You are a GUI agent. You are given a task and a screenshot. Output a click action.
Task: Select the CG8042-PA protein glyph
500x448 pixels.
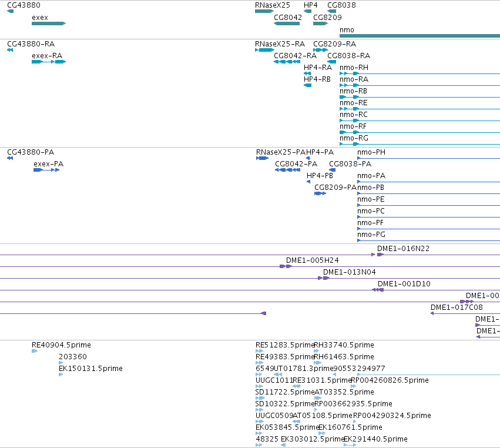pos(288,170)
